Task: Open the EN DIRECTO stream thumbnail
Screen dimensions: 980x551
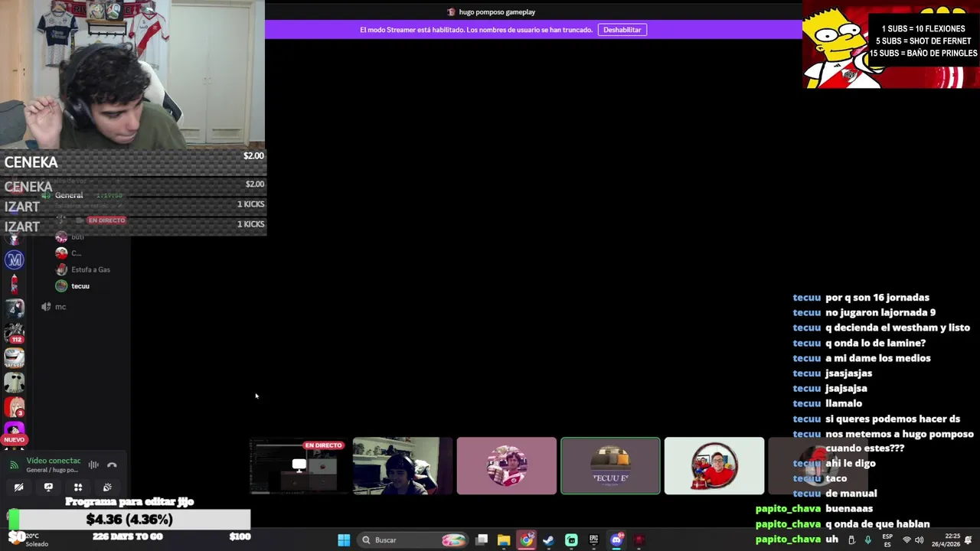Action: 299,466
